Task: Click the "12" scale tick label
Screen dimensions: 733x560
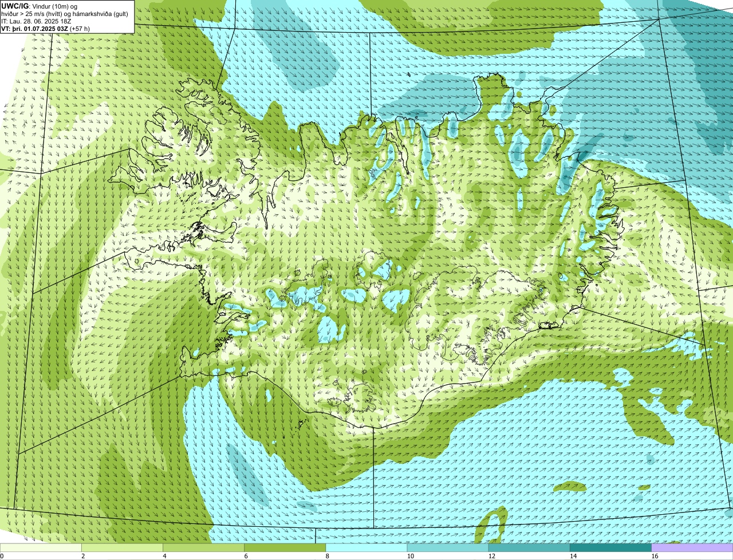Action: coord(491,556)
